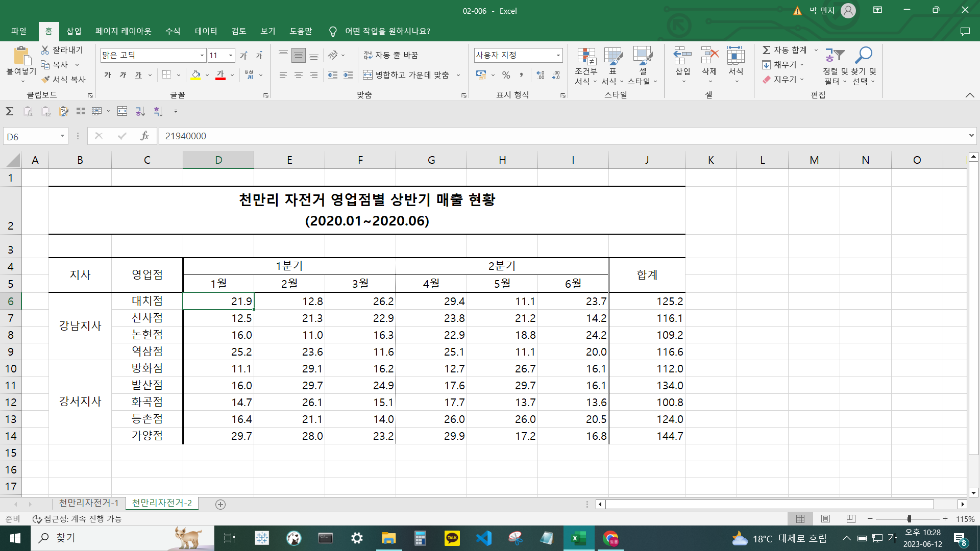Click the orientation text angle icon
980x551 pixels.
point(333,55)
